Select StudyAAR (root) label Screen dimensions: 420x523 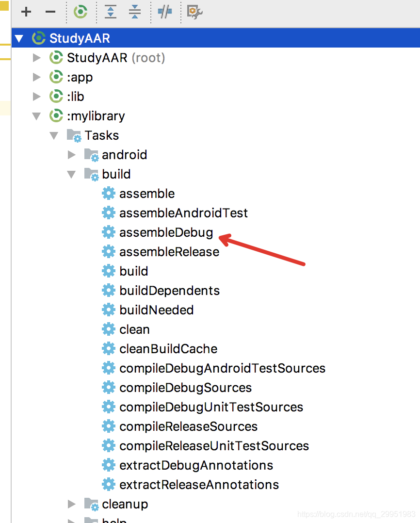click(x=116, y=58)
